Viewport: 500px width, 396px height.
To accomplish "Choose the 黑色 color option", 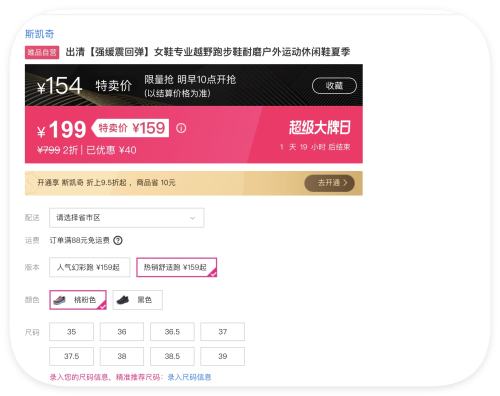I will coord(137,300).
